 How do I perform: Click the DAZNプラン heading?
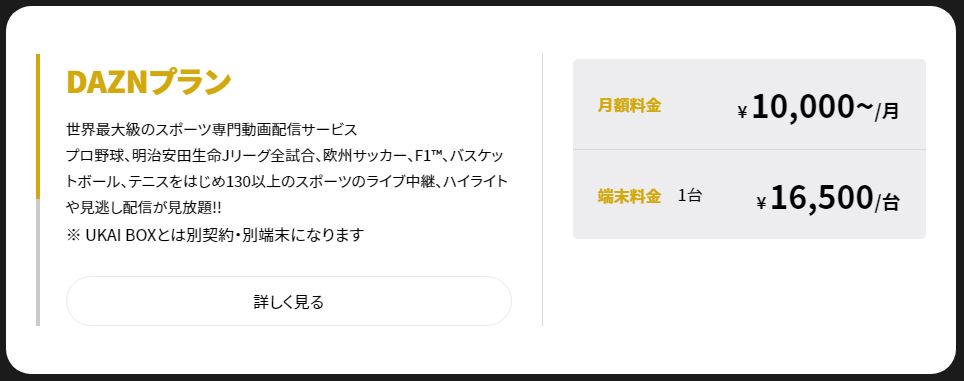click(x=149, y=81)
